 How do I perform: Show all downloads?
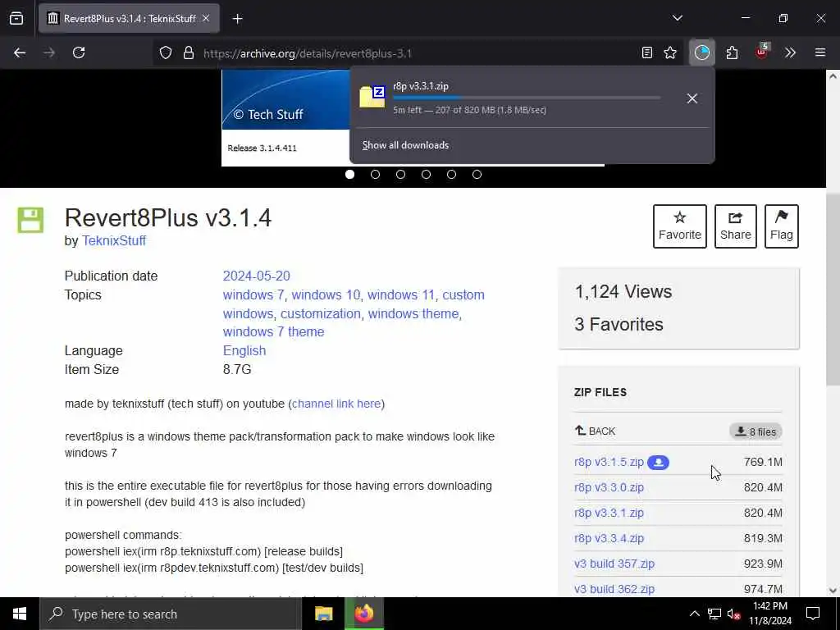[x=405, y=145]
